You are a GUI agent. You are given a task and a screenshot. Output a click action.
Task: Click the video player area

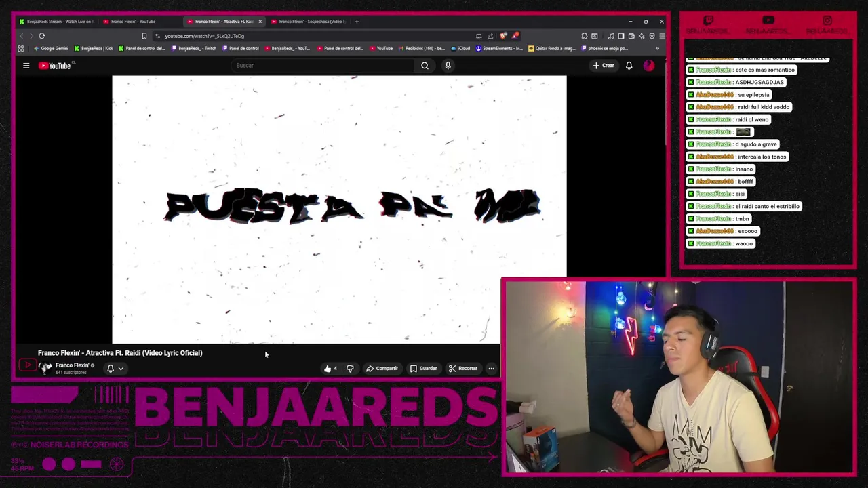pyautogui.click(x=339, y=209)
